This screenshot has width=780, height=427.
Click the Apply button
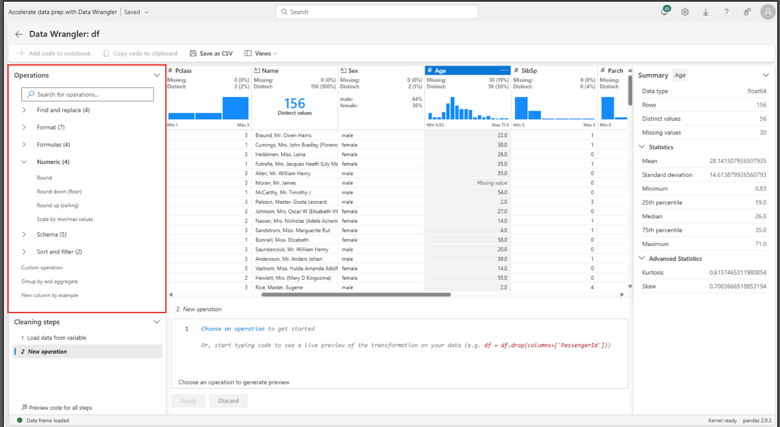coord(188,401)
